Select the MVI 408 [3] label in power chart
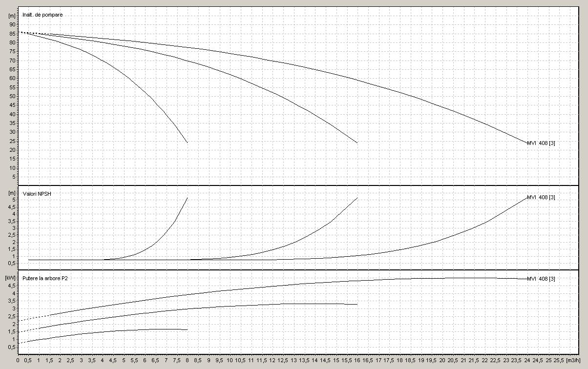Screen dimensions: 588x369 pyautogui.click(x=541, y=279)
